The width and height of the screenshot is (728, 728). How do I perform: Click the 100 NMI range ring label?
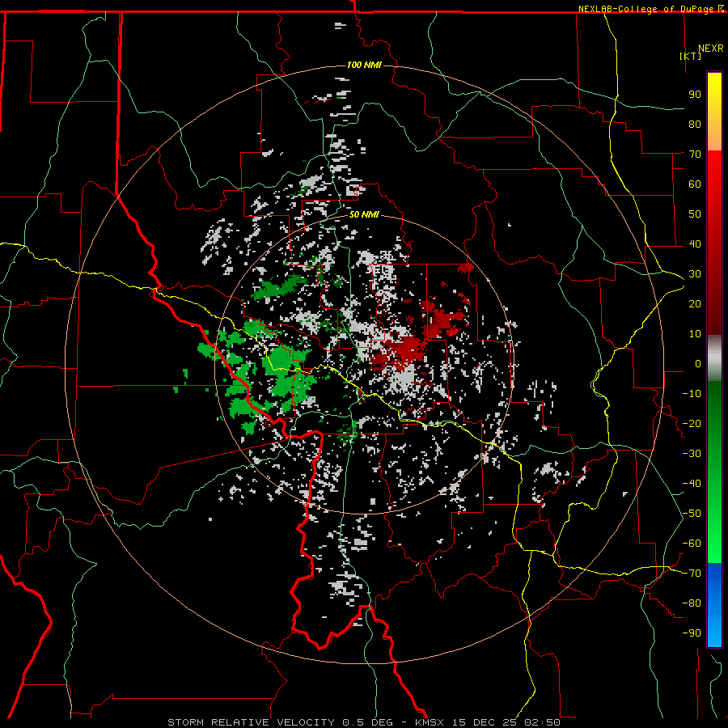[364, 65]
